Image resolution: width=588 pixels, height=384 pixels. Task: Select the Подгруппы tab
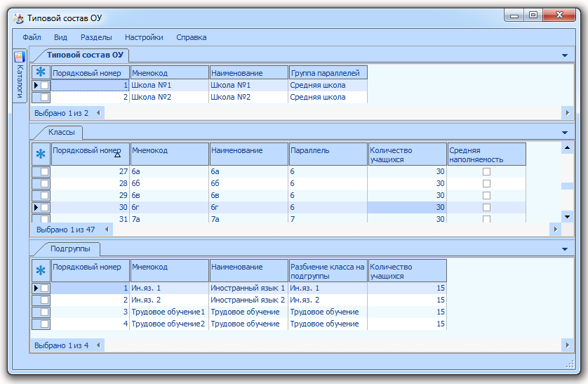tap(70, 249)
